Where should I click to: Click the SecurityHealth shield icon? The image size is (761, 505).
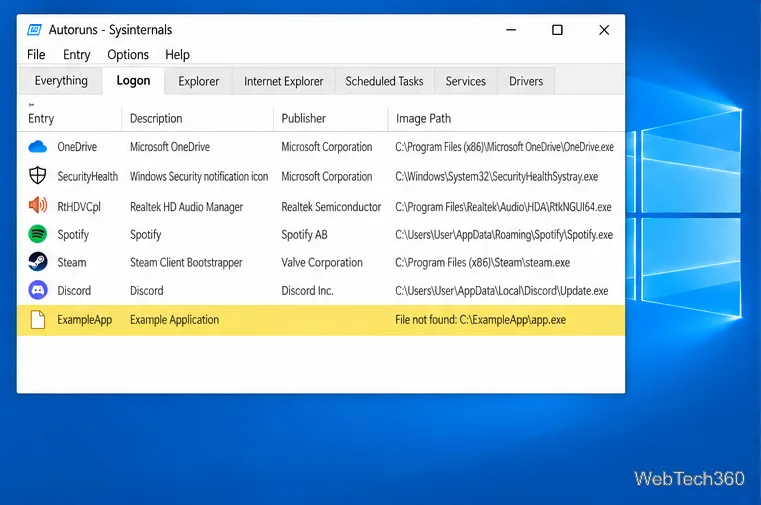pos(37,176)
